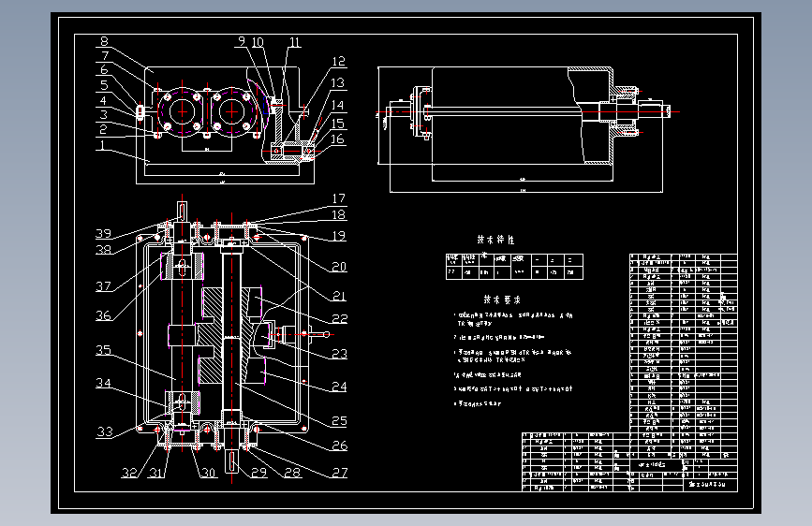Click part callout number 11
This screenshot has height=526, width=812.
tap(295, 42)
